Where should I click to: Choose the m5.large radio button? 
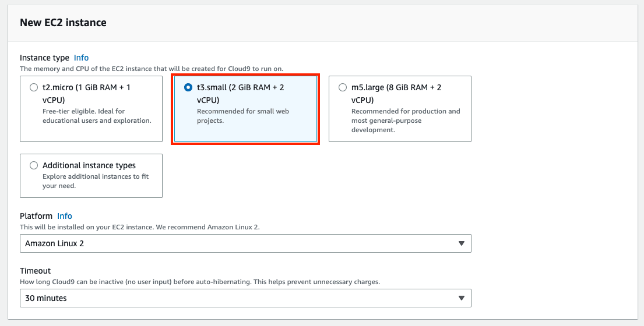[x=342, y=88]
